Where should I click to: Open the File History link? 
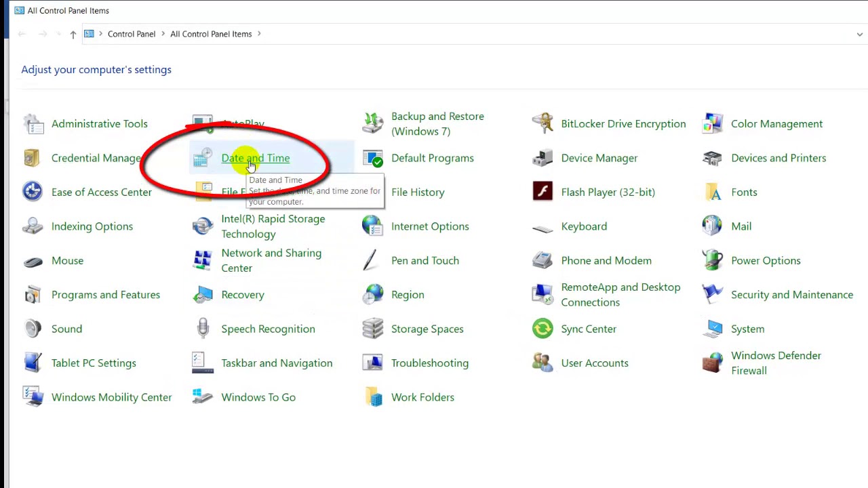(418, 192)
